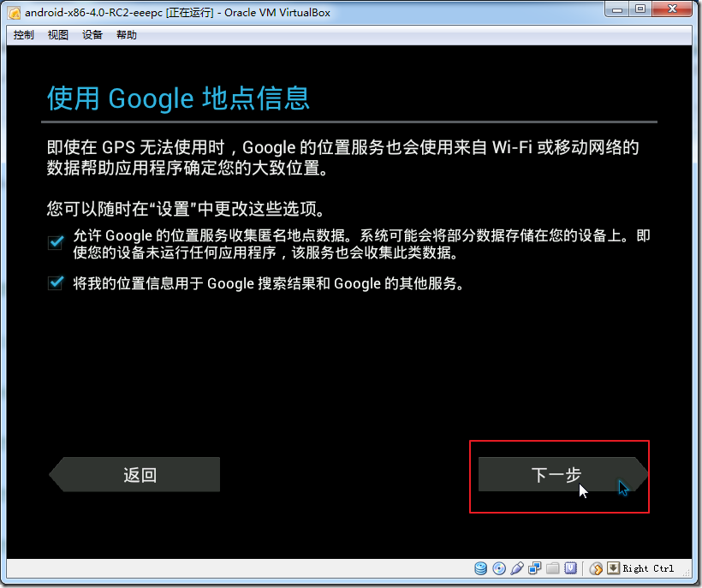Open the 控制 menu
This screenshot has width=702, height=588.
(23, 34)
